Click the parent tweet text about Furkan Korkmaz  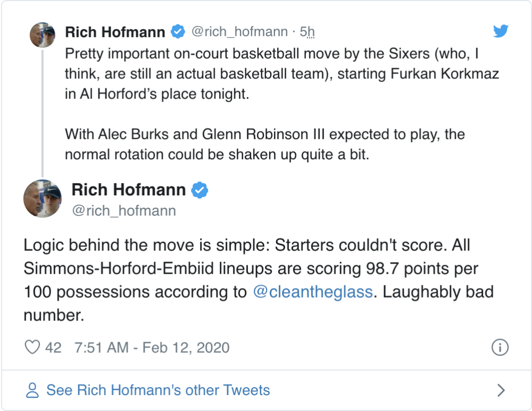[281, 104]
